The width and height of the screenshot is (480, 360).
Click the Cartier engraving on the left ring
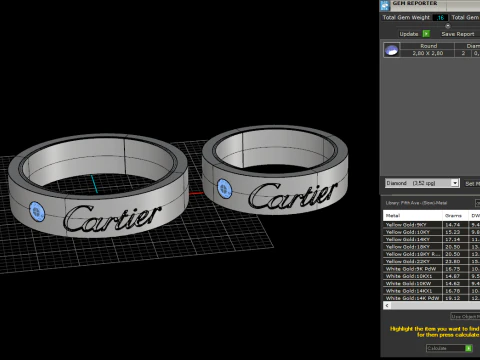click(112, 218)
